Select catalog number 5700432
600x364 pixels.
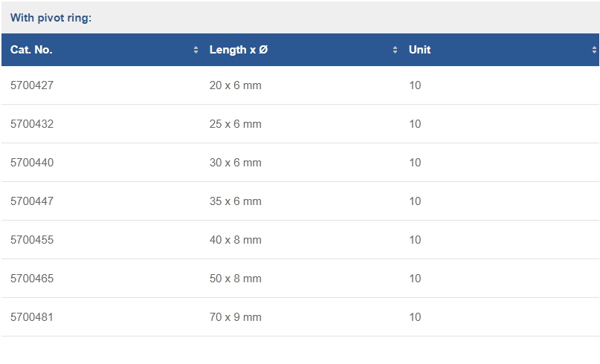32,124
